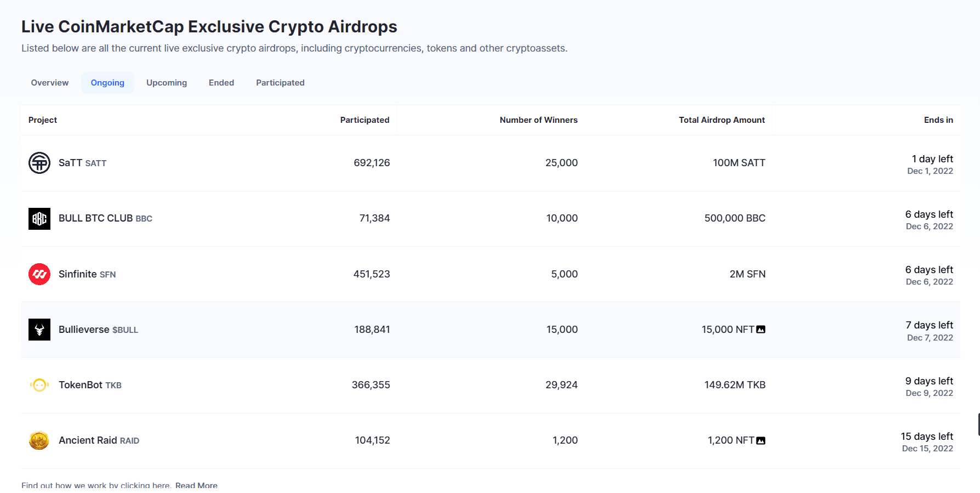Viewport: 980px width, 493px height.
Task: Click the 9 days left text
Action: click(x=929, y=381)
